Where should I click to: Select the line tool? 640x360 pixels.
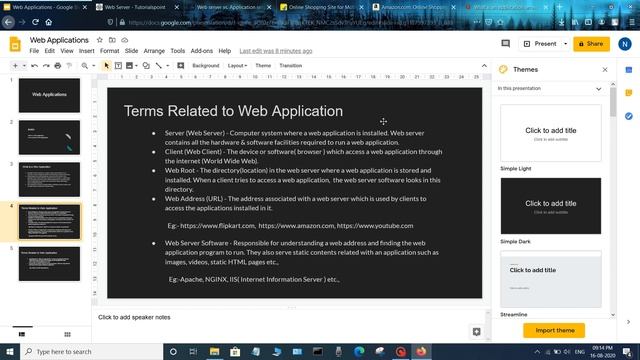click(x=158, y=66)
